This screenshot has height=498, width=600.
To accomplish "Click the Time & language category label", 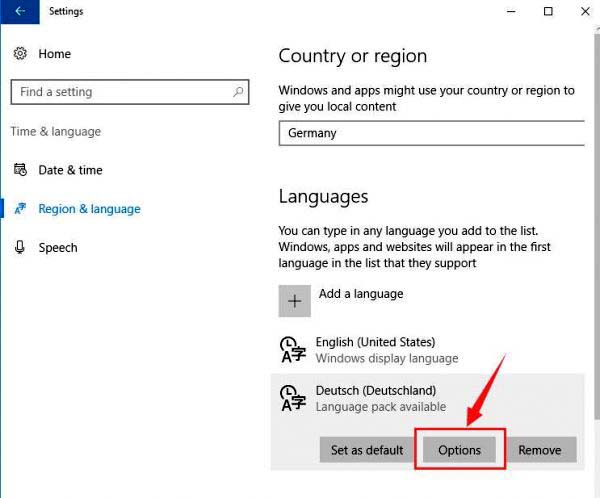I will (56, 131).
